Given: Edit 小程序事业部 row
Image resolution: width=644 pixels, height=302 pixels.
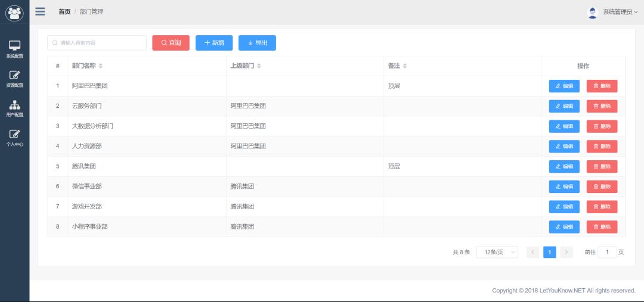Looking at the screenshot, I should [564, 227].
